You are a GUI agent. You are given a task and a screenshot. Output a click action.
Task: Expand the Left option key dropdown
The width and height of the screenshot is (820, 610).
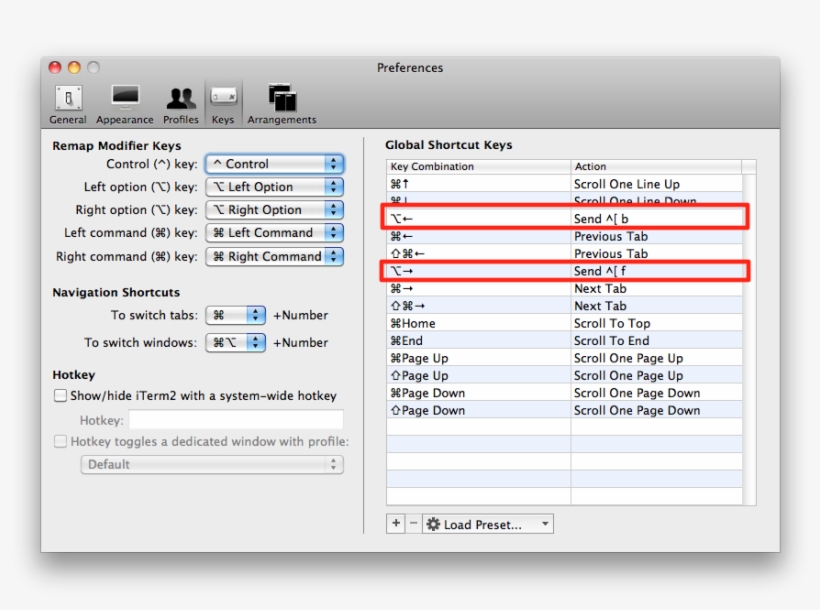(x=274, y=187)
